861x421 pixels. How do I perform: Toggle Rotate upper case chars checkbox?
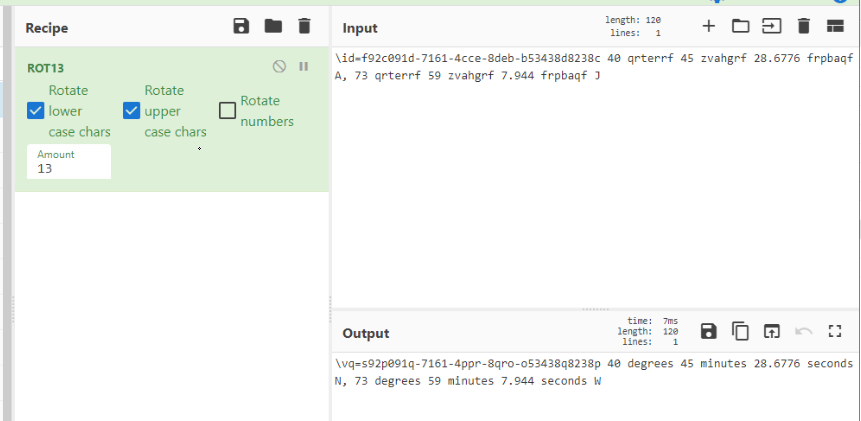tap(132, 111)
